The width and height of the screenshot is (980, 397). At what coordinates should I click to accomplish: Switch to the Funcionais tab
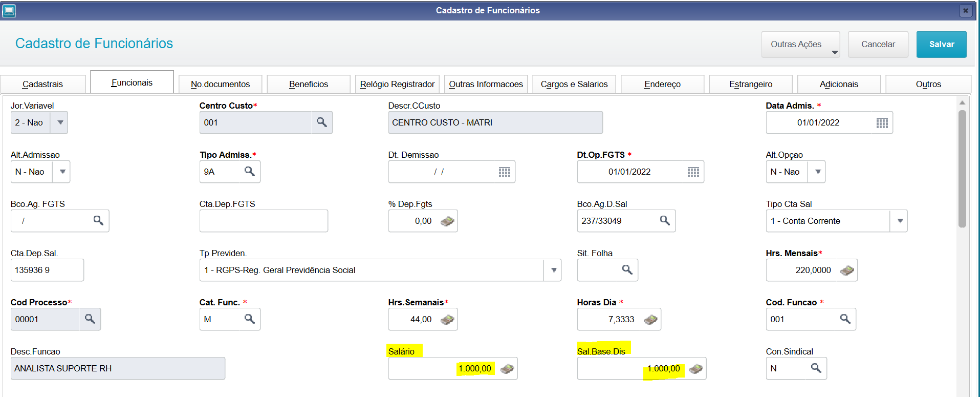pyautogui.click(x=132, y=82)
